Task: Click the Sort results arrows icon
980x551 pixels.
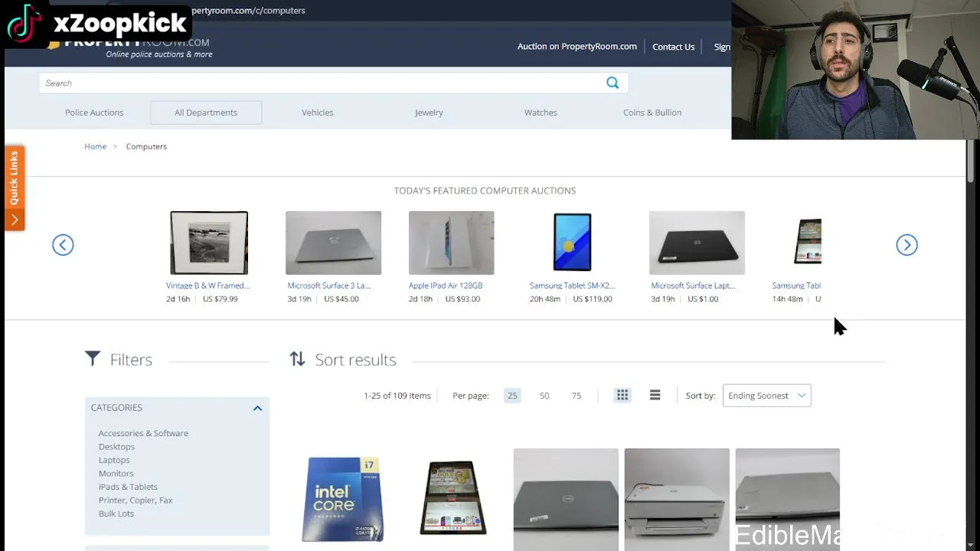Action: [297, 358]
